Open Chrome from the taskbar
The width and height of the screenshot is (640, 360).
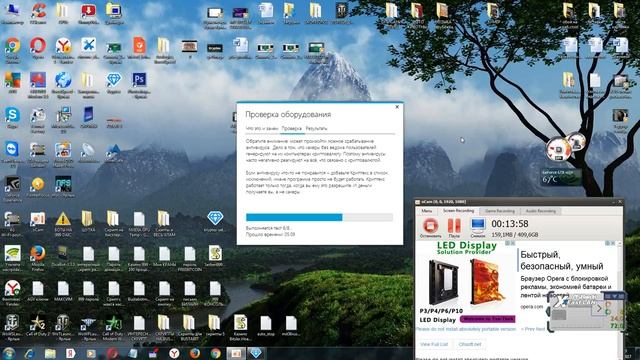pos(216,353)
